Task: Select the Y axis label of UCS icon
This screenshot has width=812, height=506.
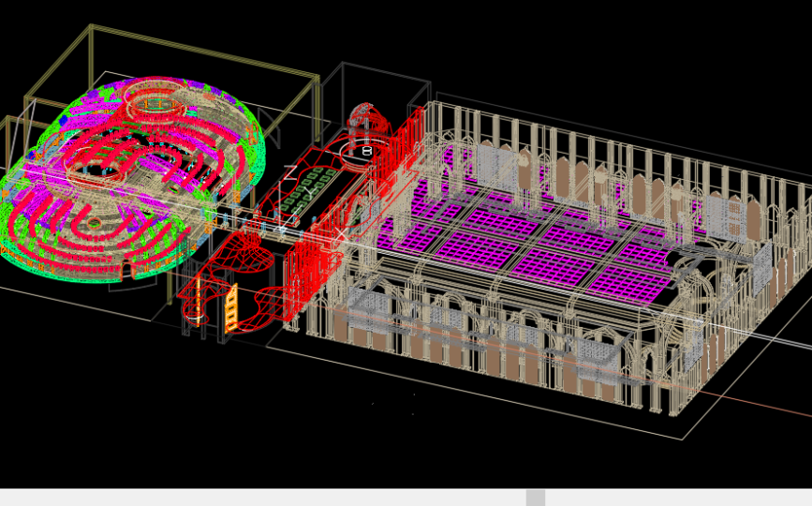Action: click(308, 189)
